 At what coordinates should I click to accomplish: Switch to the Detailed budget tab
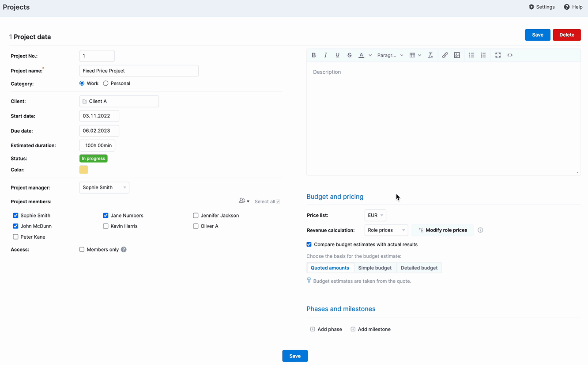click(x=419, y=268)
